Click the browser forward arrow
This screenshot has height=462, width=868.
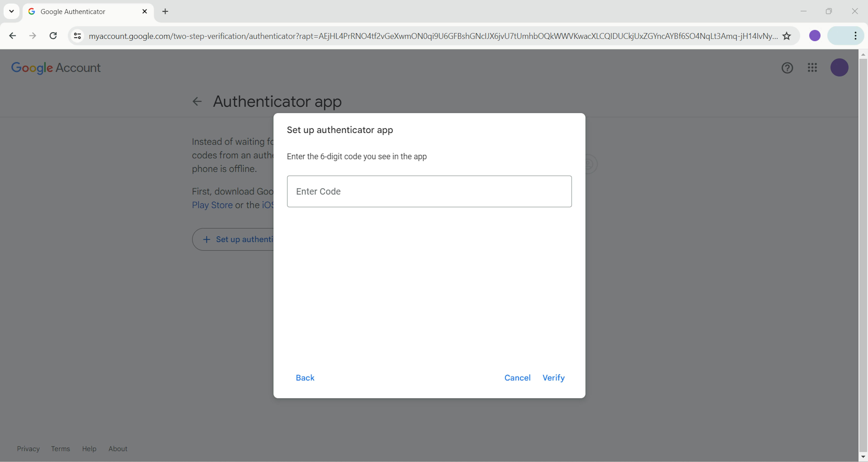[x=33, y=36]
